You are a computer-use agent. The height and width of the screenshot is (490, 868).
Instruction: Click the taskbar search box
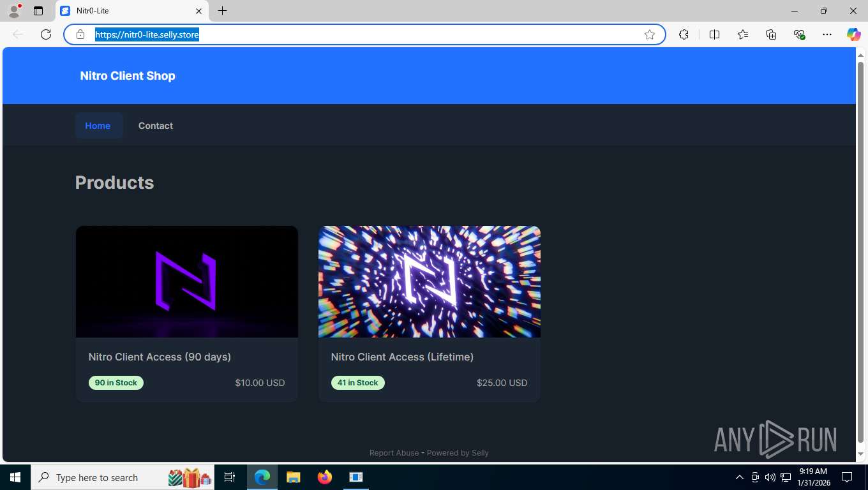pyautogui.click(x=124, y=477)
